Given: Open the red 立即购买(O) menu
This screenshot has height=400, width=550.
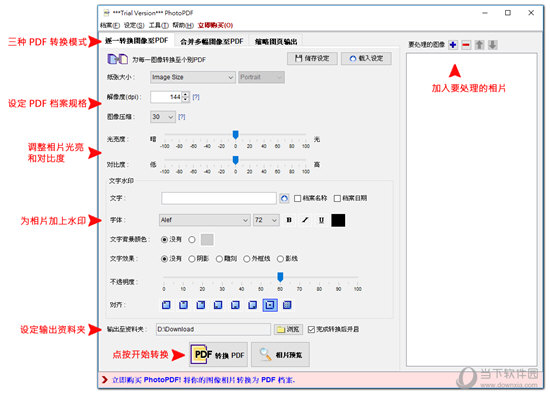Looking at the screenshot, I should 215,25.
